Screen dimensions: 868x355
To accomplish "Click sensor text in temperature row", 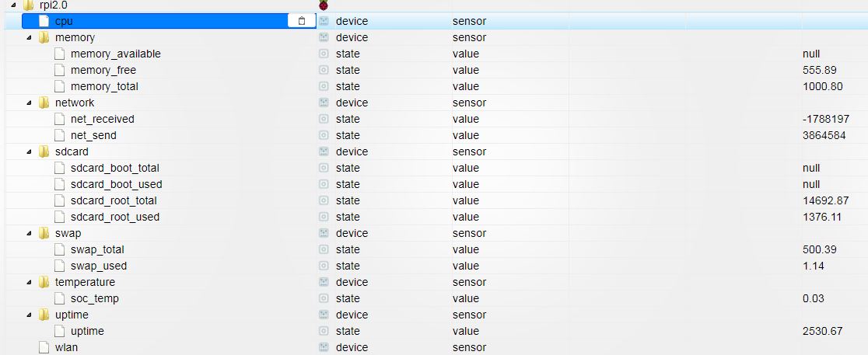I will [x=470, y=283].
